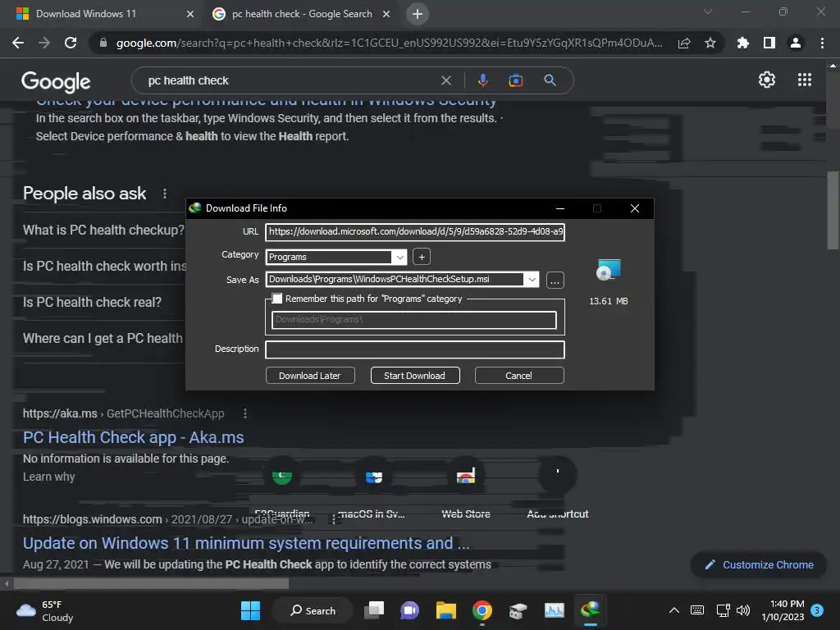This screenshot has width=840, height=630.
Task: Cancel the download dialog
Action: pyautogui.click(x=519, y=376)
